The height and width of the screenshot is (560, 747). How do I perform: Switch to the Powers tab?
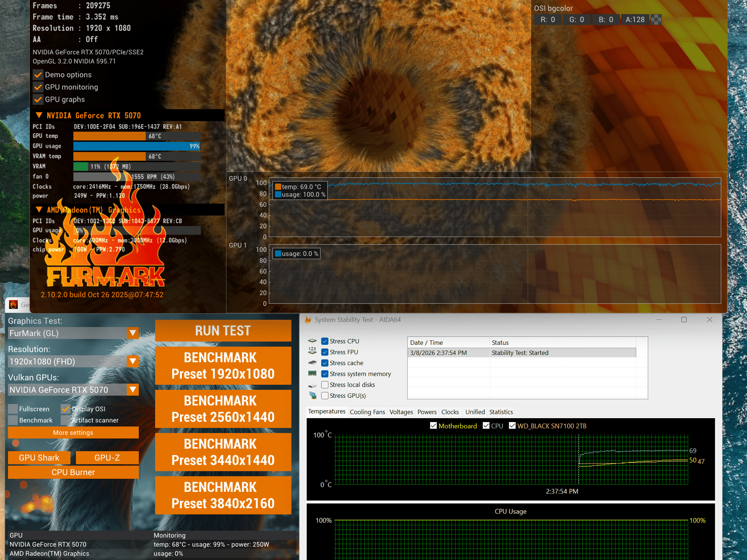click(427, 412)
